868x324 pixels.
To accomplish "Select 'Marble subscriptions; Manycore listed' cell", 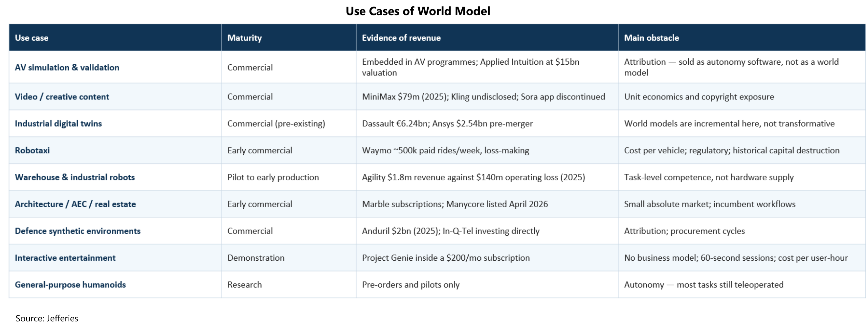I will coord(455,204).
